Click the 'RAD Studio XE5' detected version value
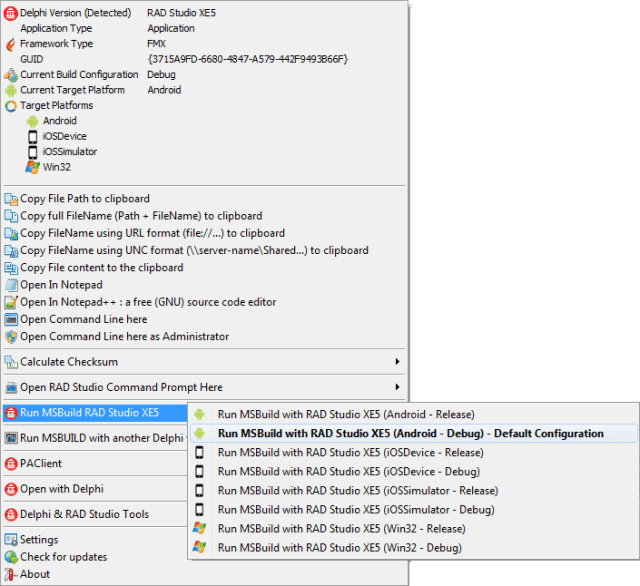This screenshot has height=586, width=640. click(181, 13)
